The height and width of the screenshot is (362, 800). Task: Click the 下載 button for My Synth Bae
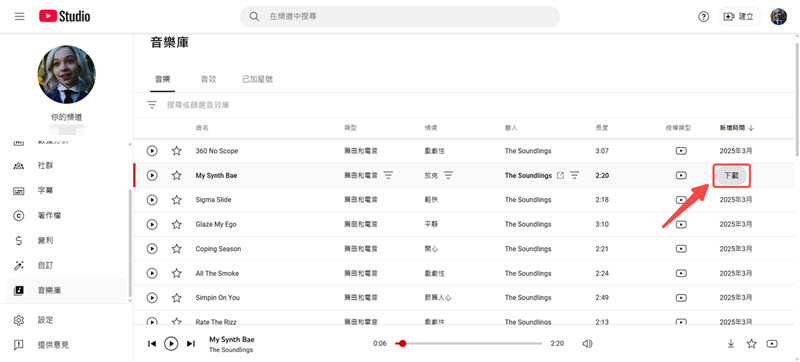pyautogui.click(x=731, y=175)
